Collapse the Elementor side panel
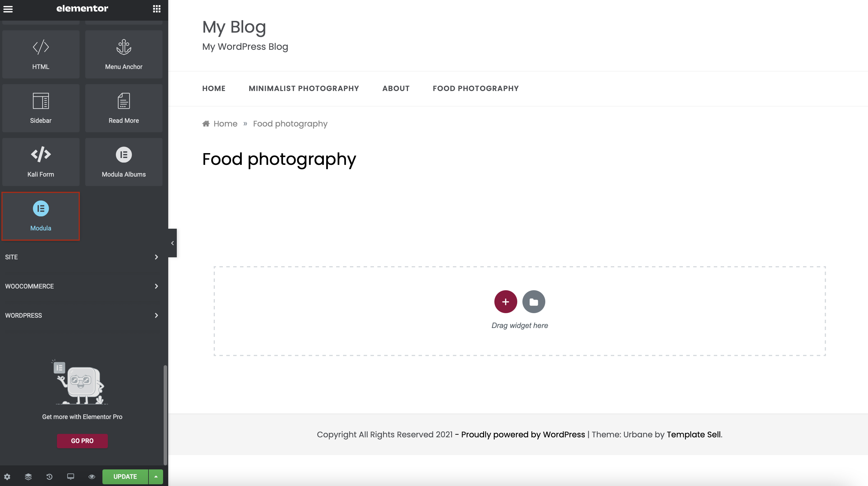 click(x=173, y=243)
